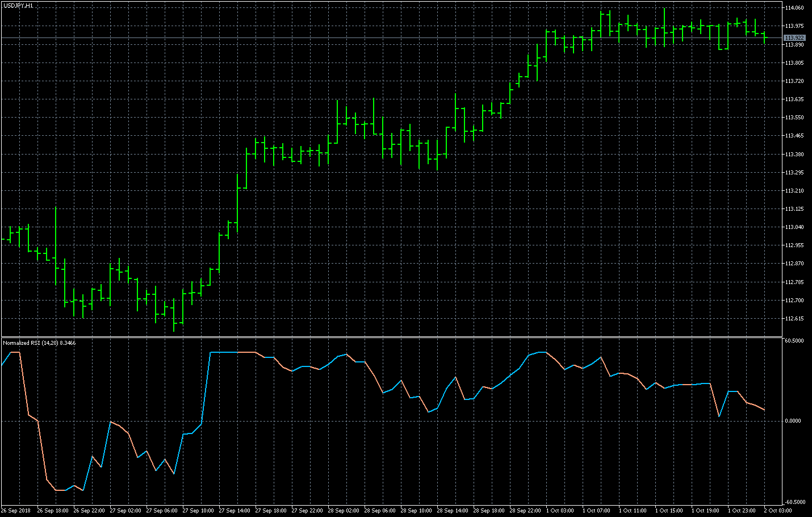This screenshot has width=812, height=517.
Task: Click the 27 Sep 18:00 time label
Action: pos(271,511)
